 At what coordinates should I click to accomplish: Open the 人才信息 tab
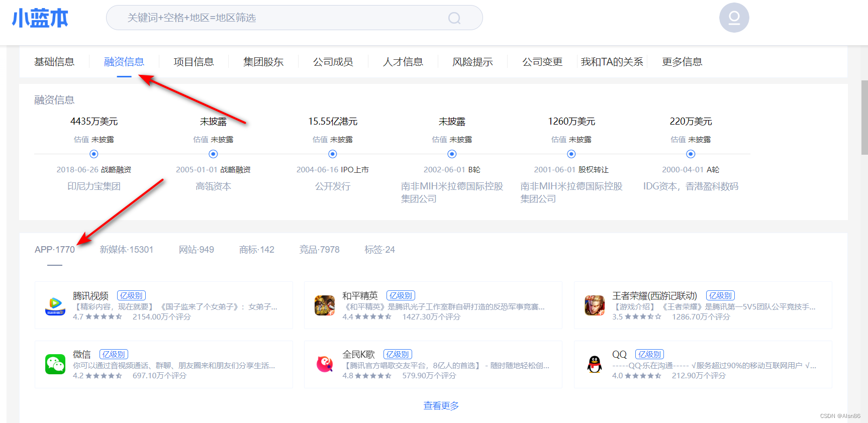403,62
